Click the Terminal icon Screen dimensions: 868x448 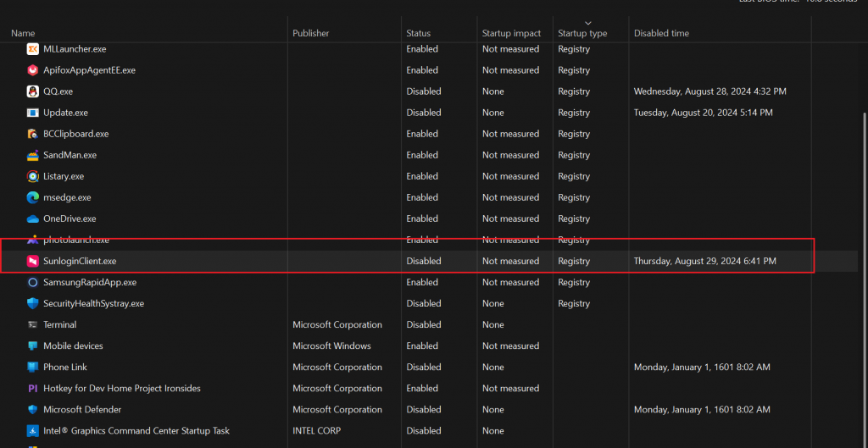33,324
